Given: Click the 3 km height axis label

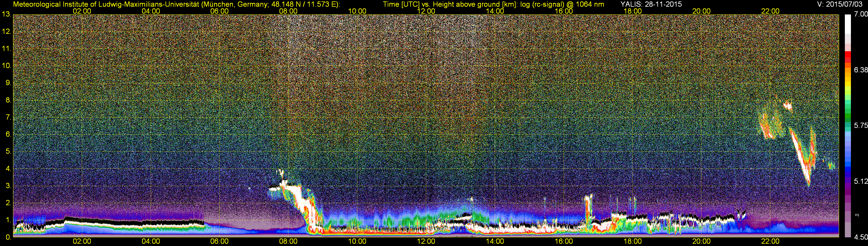Looking at the screenshot, I should click(x=8, y=186).
